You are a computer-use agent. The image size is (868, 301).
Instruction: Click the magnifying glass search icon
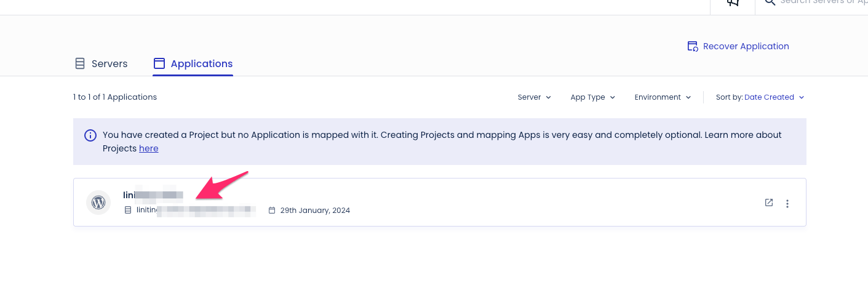point(770,2)
